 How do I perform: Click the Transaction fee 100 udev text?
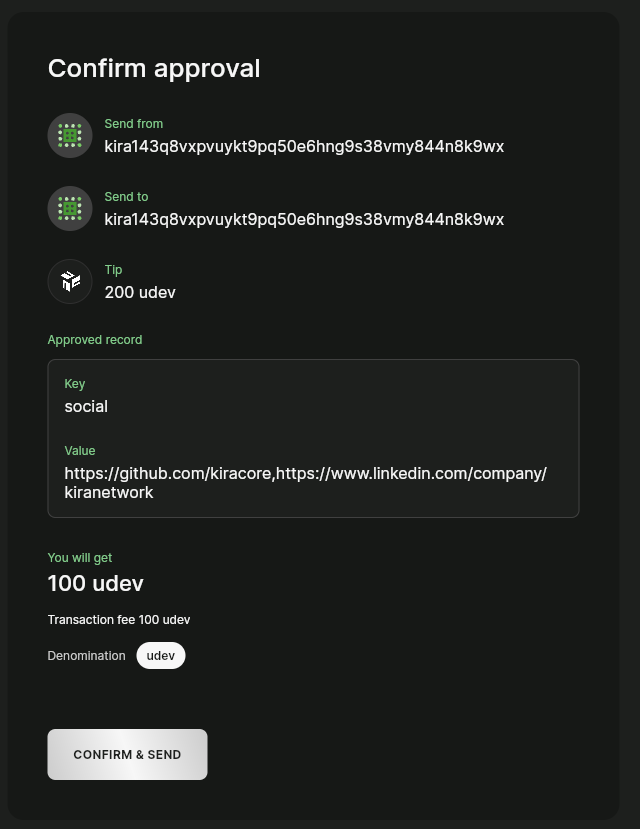119,620
